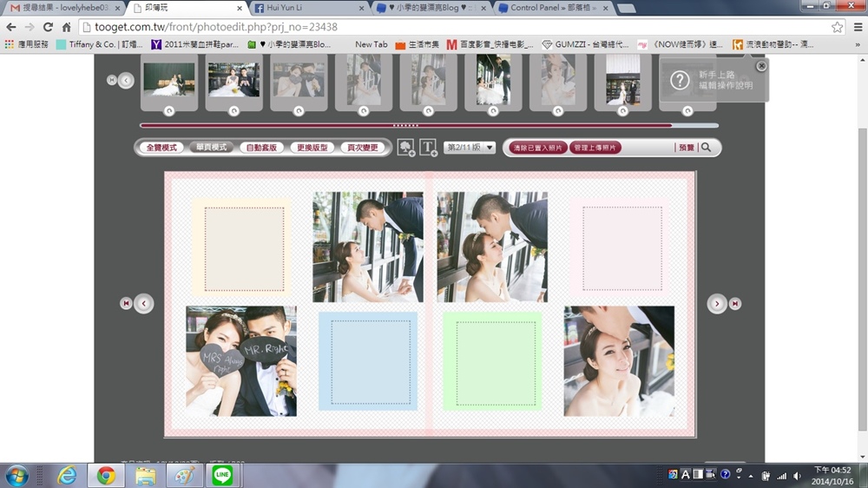Rotate the first thumbnail photo
This screenshot has width=868, height=488.
pyautogui.click(x=169, y=111)
